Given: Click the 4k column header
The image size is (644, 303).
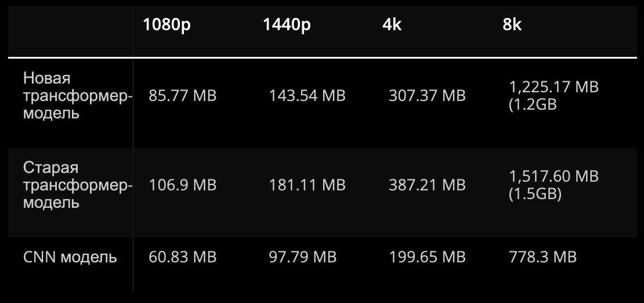Looking at the screenshot, I should click(x=392, y=25).
